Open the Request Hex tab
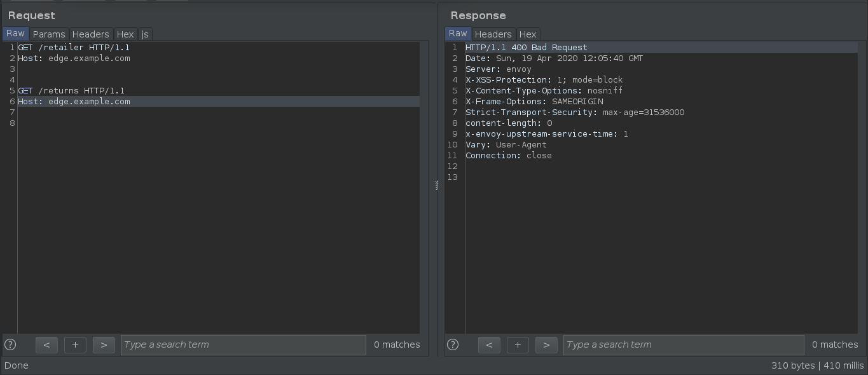The image size is (868, 375). [125, 34]
